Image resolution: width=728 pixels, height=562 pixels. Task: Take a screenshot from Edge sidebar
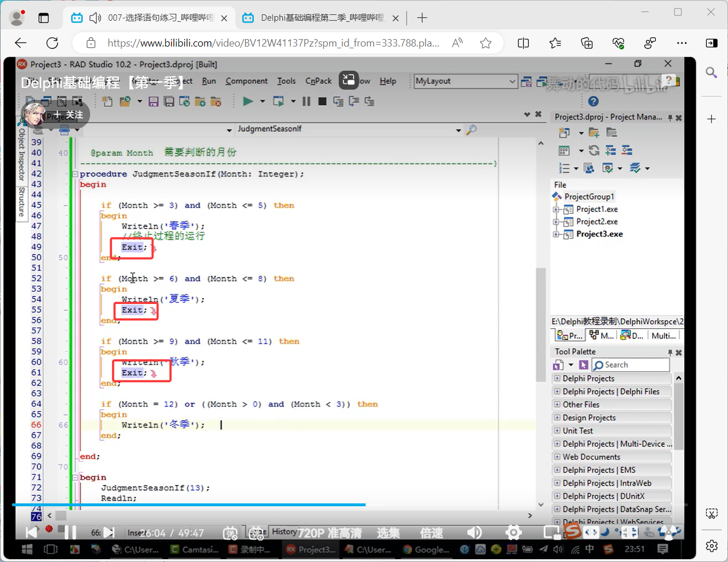[711, 513]
